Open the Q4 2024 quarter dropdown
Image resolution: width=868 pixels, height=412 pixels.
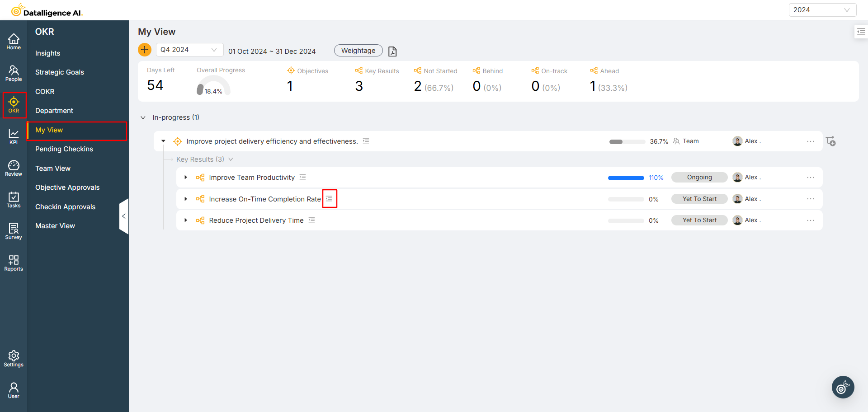point(189,50)
